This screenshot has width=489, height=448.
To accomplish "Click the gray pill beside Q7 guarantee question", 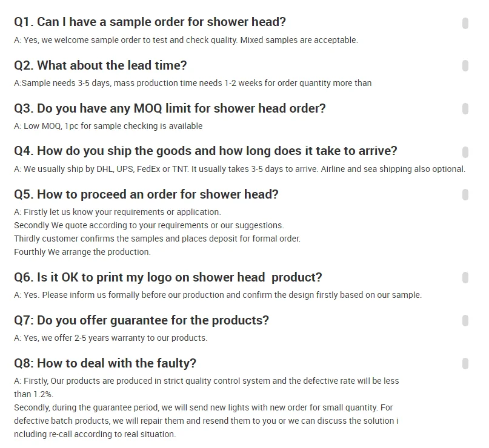I will tap(465, 320).
